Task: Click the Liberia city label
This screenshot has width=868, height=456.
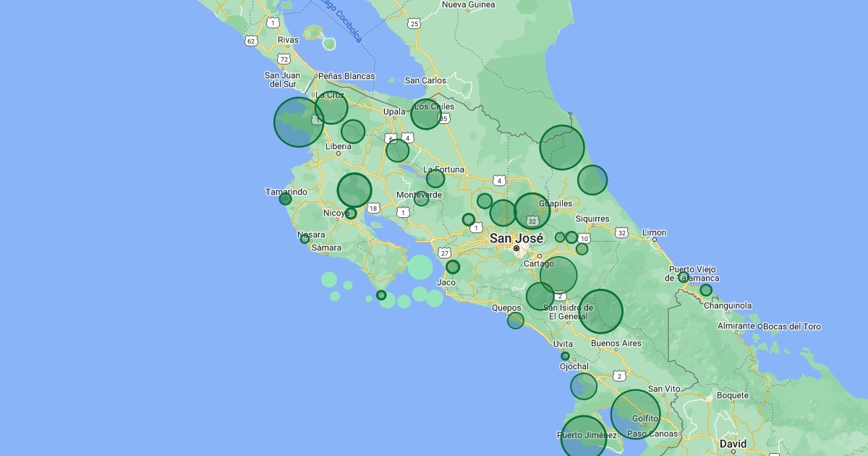Action: point(339,146)
